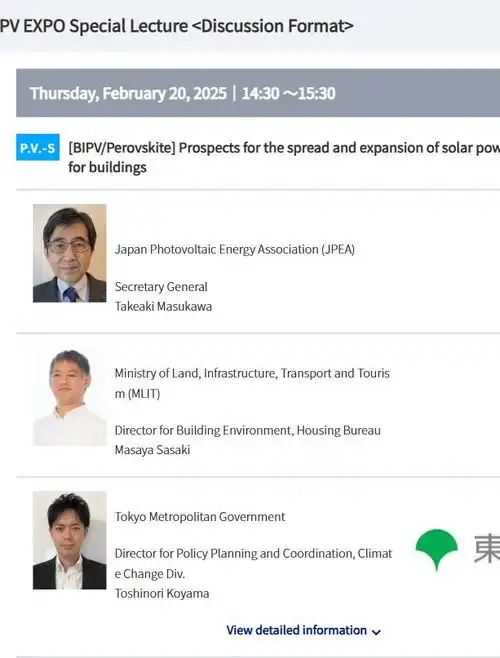Expand the View detailed information chevron

coord(377,632)
